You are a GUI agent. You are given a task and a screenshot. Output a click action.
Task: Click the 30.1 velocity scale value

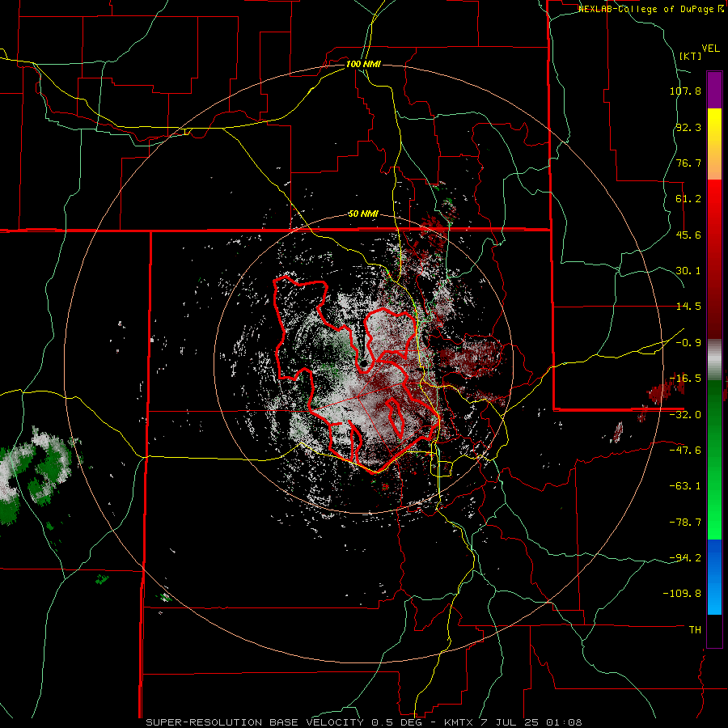point(688,271)
